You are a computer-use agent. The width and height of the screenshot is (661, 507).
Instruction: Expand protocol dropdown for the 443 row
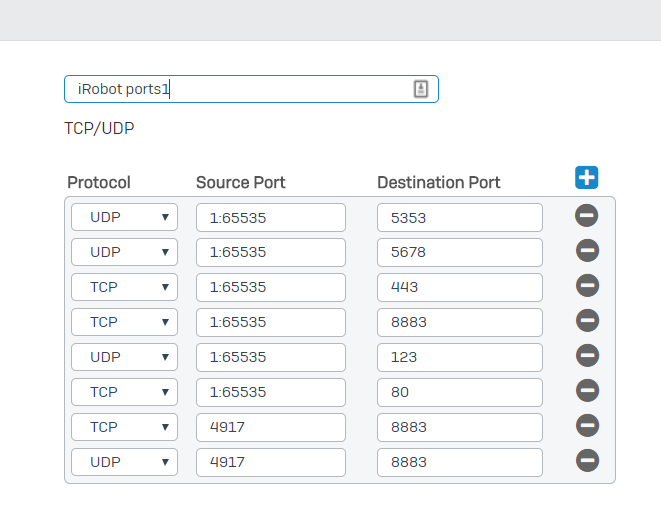coord(124,287)
